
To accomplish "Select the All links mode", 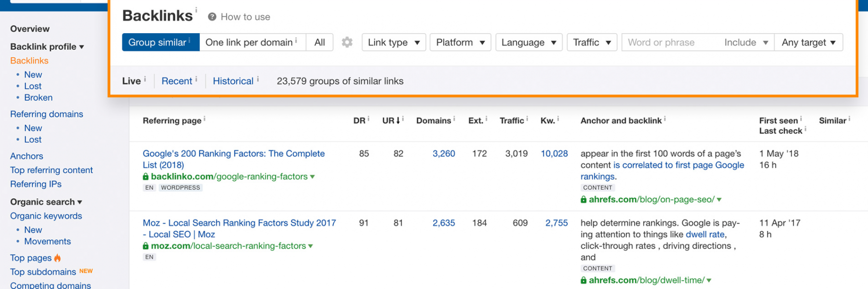I will (x=320, y=42).
